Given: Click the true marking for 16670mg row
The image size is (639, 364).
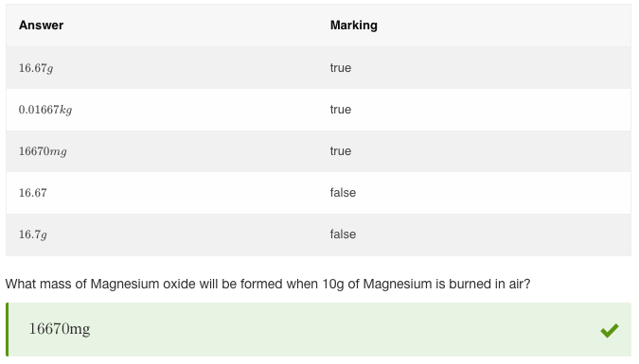Looking at the screenshot, I should [x=341, y=151].
